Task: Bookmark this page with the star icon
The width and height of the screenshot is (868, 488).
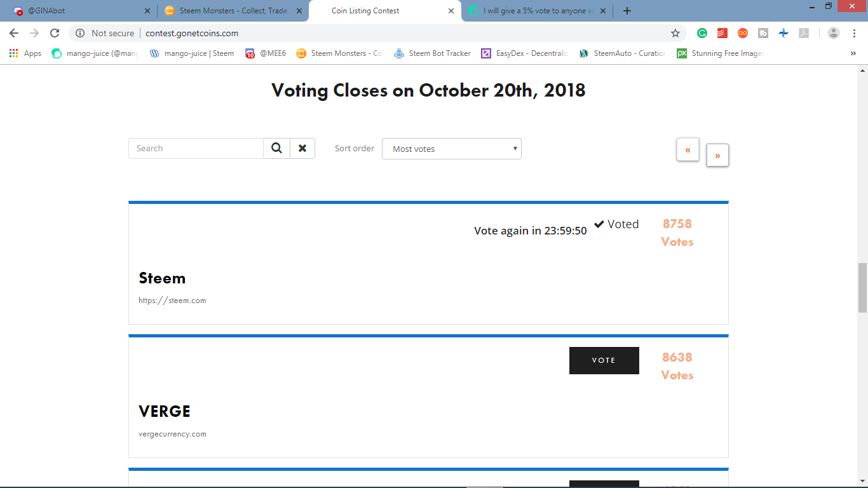Action: click(x=675, y=33)
